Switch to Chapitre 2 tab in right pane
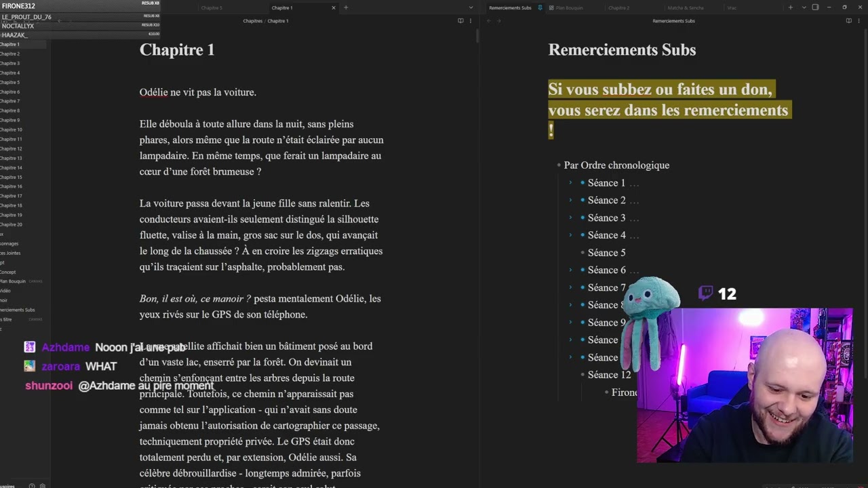Image resolution: width=868 pixels, height=488 pixels. [x=618, y=7]
